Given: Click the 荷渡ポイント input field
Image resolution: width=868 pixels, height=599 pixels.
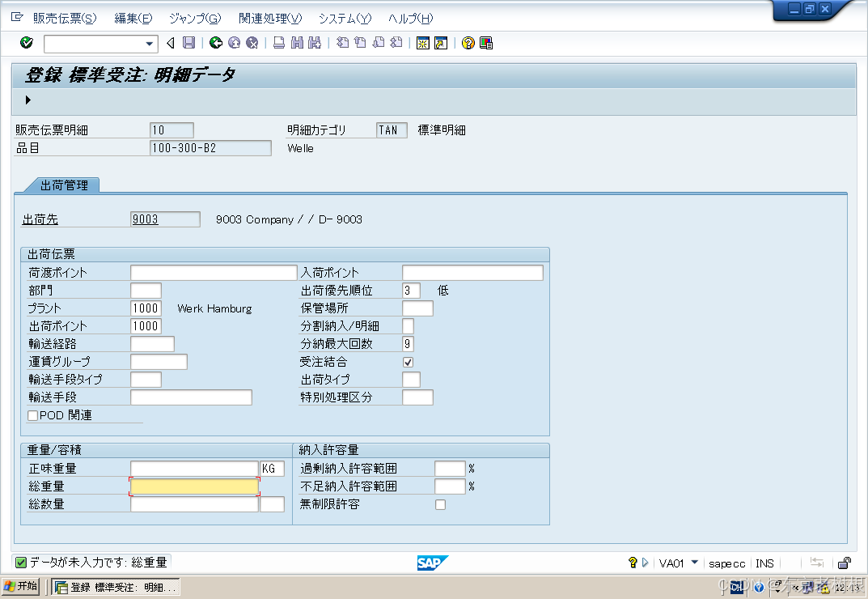Looking at the screenshot, I should tap(214, 273).
